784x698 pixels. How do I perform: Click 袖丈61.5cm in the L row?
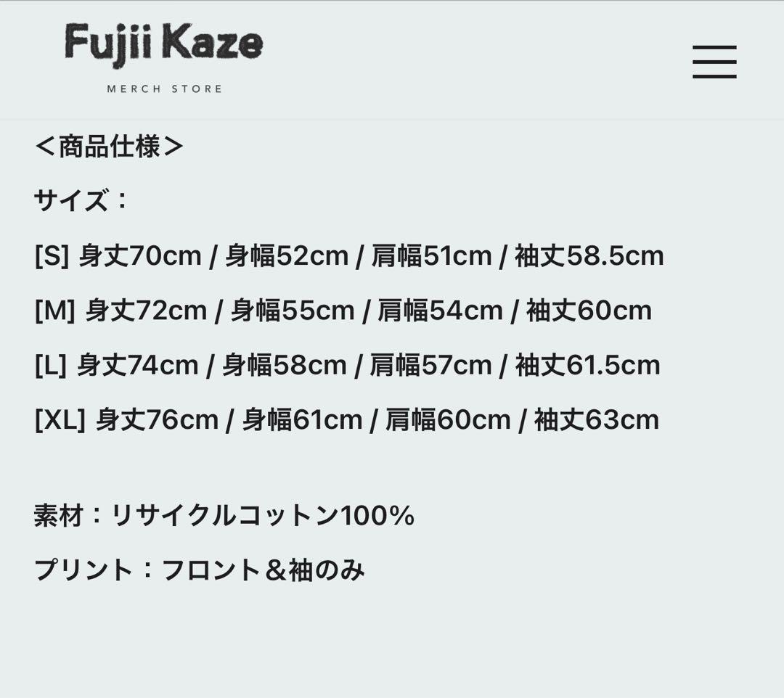587,365
